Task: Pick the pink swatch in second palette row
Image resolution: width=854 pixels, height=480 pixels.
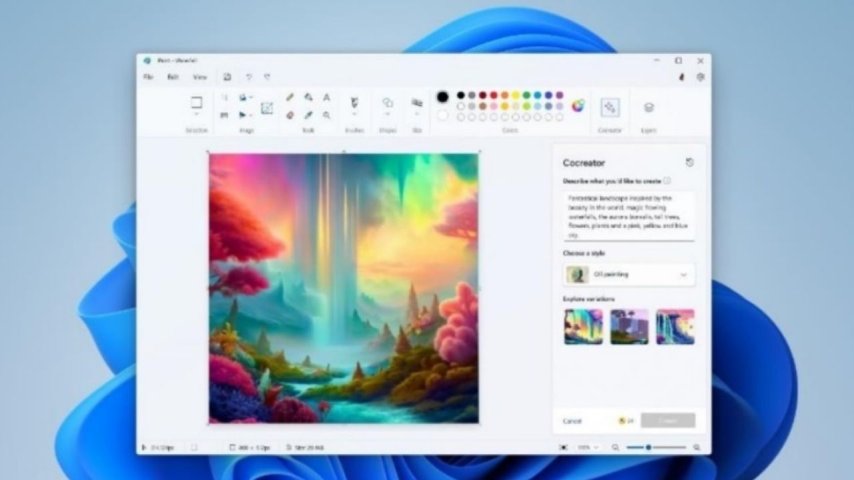Action: (x=493, y=106)
